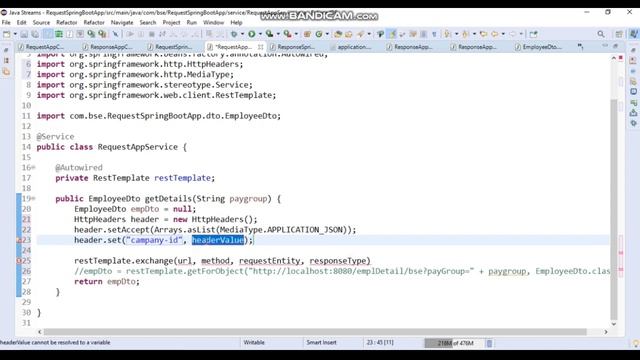Click the selected headerValue text
The image size is (640, 360).
tap(218, 240)
